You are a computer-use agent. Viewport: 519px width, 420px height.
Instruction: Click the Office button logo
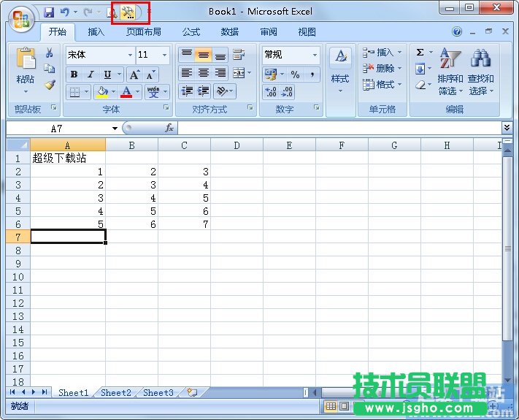pos(20,19)
